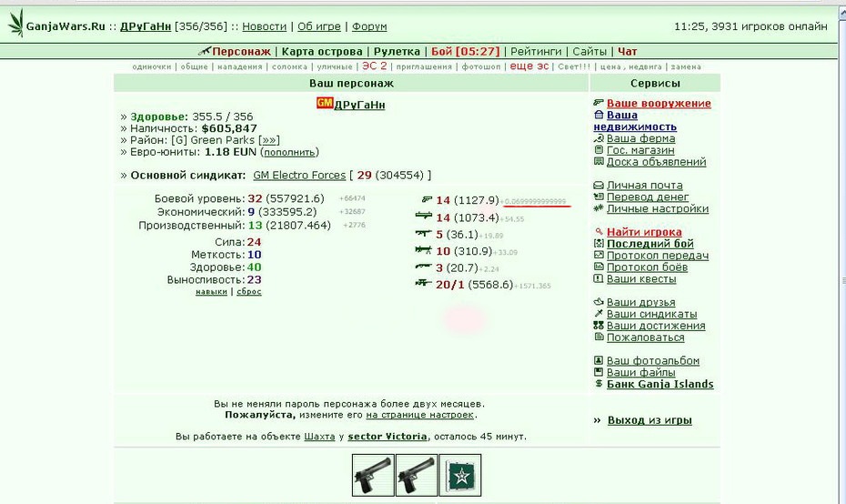Open the Сайты menu item
Image resolution: width=846 pixels, height=504 pixels.
[589, 51]
